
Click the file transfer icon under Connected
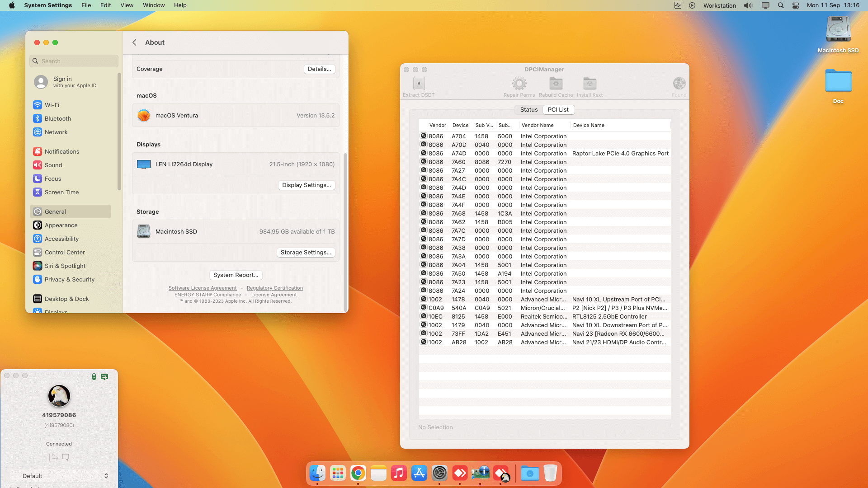(53, 457)
